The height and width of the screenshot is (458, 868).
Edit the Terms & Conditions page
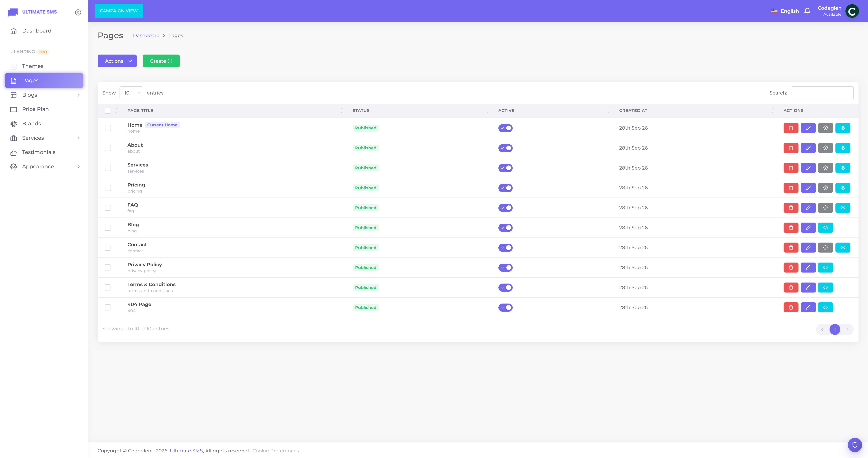[x=808, y=287]
